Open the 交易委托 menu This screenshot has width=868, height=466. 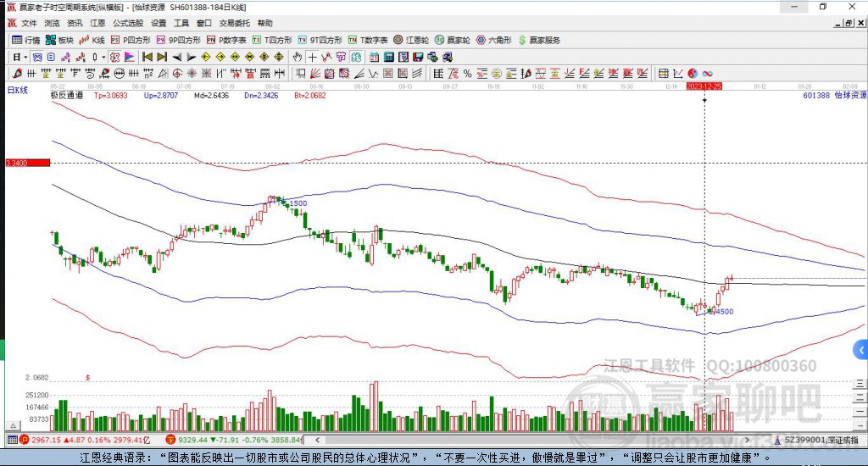click(x=235, y=23)
